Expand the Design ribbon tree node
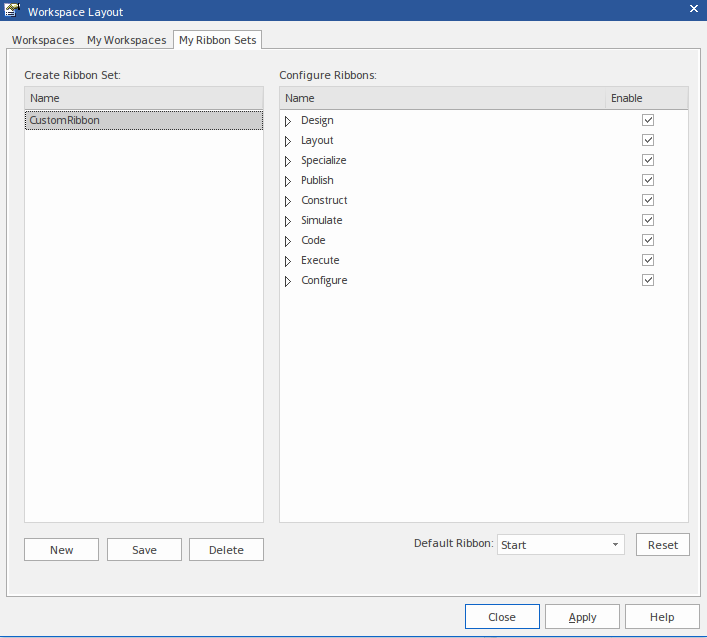This screenshot has width=707, height=638. click(x=288, y=121)
